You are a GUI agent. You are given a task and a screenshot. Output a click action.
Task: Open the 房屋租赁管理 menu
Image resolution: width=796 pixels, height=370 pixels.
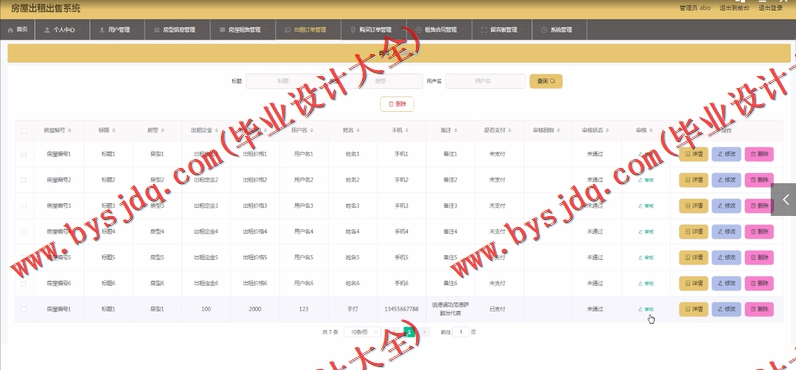[243, 30]
